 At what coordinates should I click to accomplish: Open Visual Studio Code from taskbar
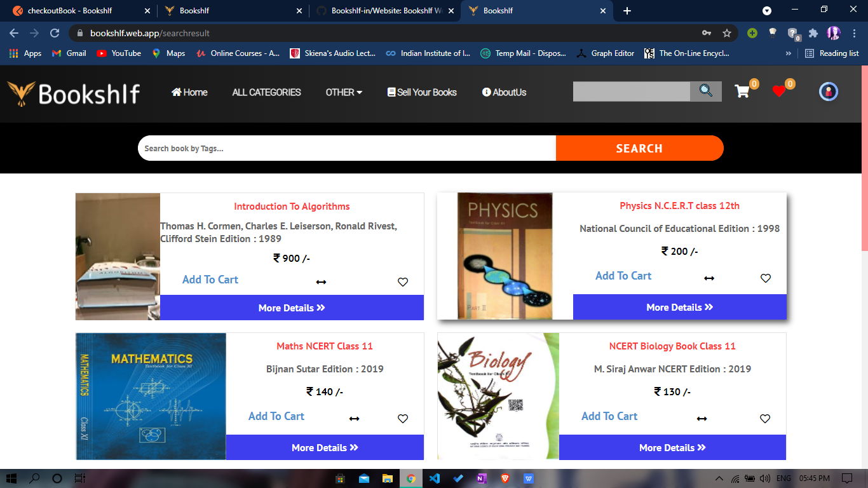pyautogui.click(x=435, y=478)
